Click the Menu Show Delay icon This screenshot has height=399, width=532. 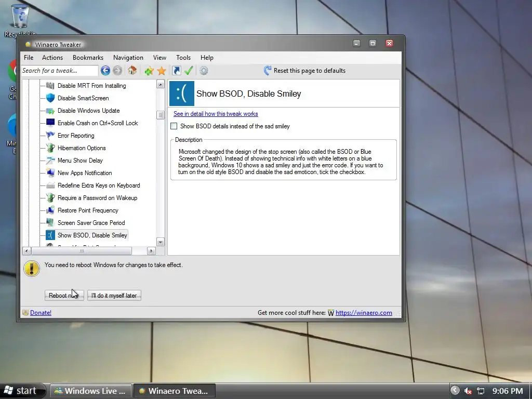(50, 161)
